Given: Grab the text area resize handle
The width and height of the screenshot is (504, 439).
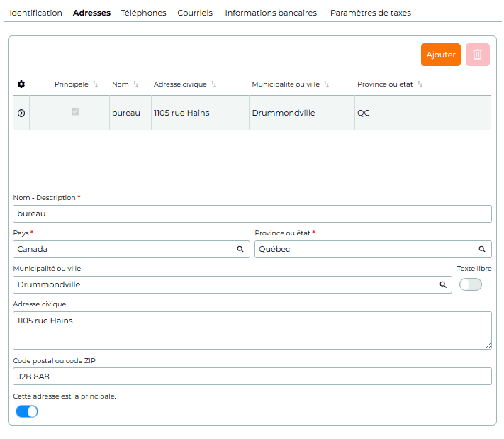Looking at the screenshot, I should (488, 345).
